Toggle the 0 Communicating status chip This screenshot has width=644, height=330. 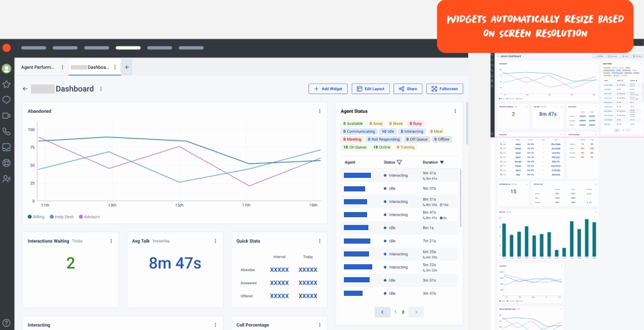coord(359,131)
